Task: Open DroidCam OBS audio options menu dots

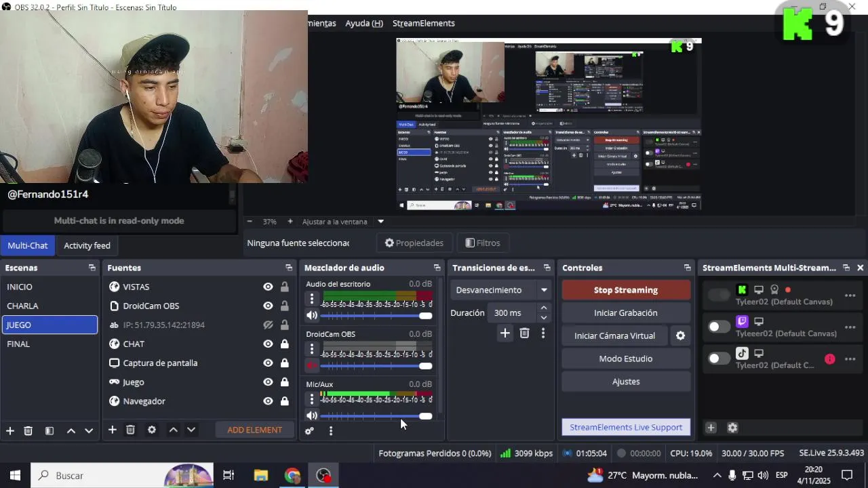Action: pos(312,349)
